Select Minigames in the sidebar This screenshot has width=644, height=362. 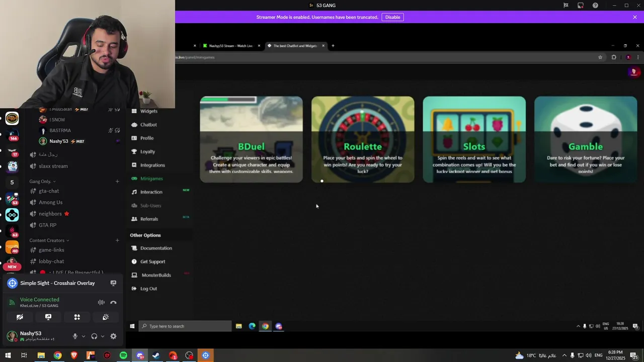pyautogui.click(x=151, y=178)
